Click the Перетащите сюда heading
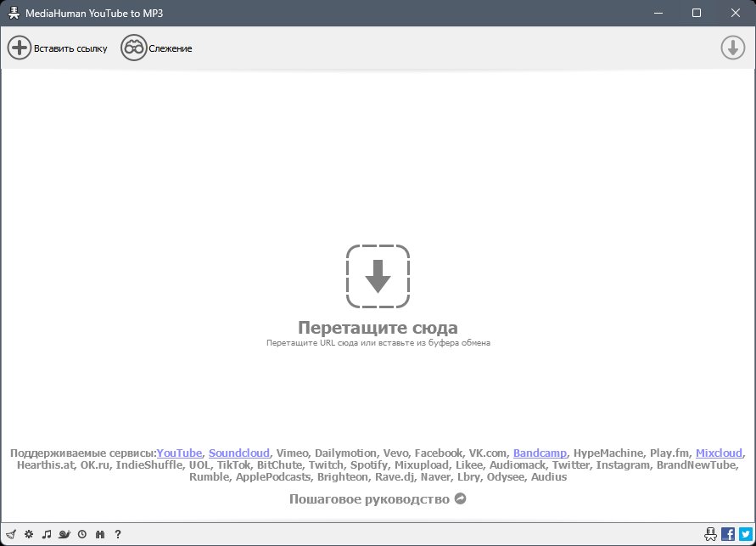Image resolution: width=756 pixels, height=546 pixels. [378, 328]
